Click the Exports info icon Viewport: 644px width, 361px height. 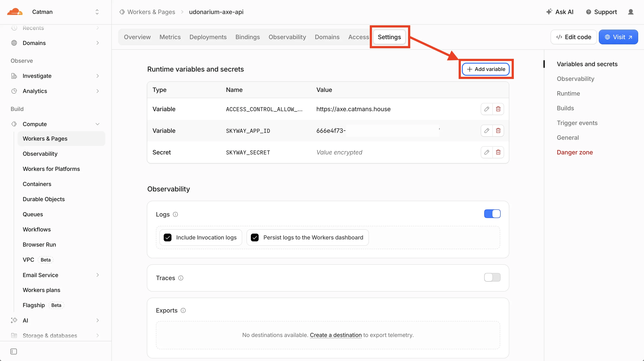point(183,311)
